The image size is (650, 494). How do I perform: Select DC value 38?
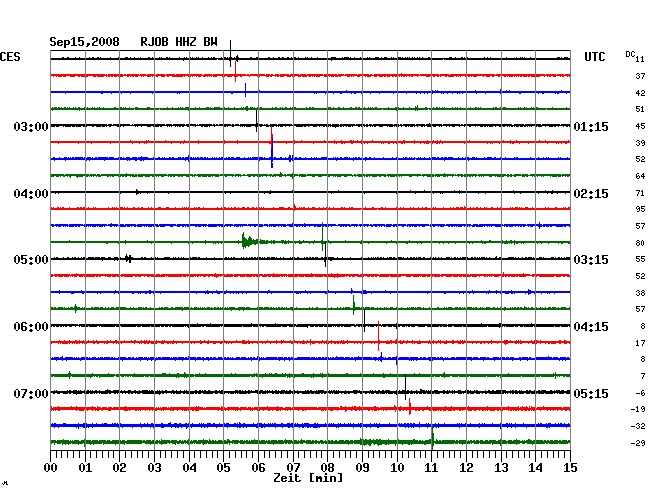(x=640, y=293)
